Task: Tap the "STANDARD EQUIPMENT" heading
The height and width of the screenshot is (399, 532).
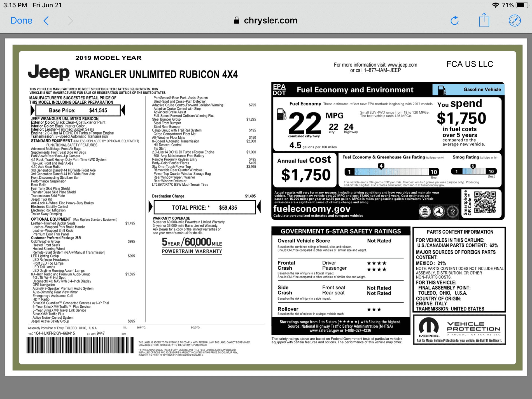Action: click(x=52, y=141)
